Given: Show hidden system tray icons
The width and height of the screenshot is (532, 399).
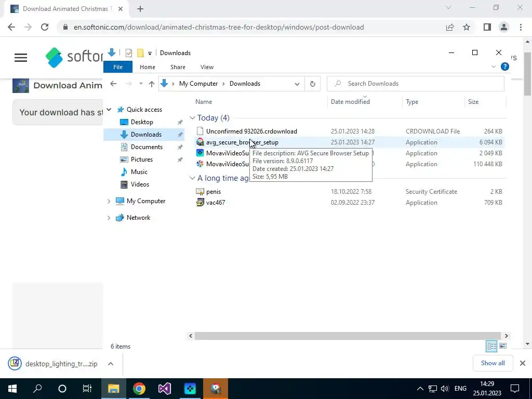Looking at the screenshot, I should tap(420, 389).
